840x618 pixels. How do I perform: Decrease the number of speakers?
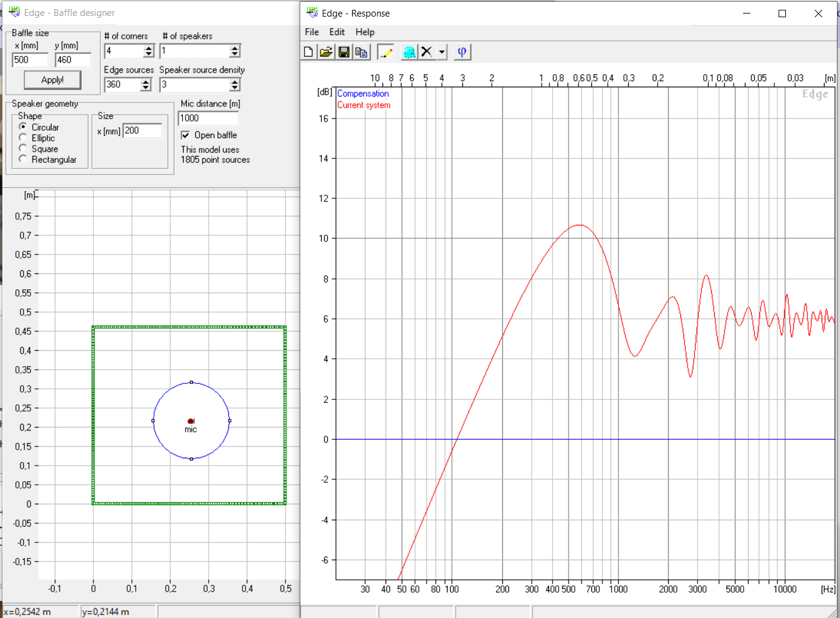pyautogui.click(x=235, y=54)
